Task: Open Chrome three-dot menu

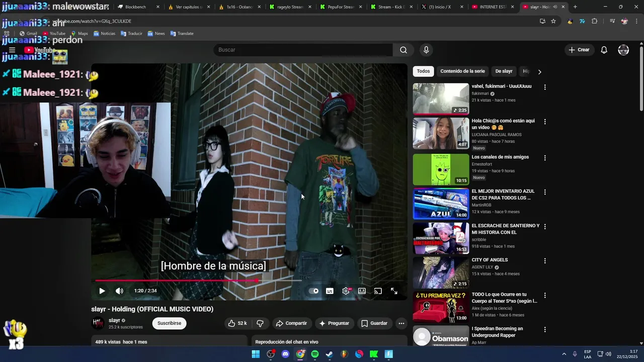Action: pyautogui.click(x=636, y=21)
